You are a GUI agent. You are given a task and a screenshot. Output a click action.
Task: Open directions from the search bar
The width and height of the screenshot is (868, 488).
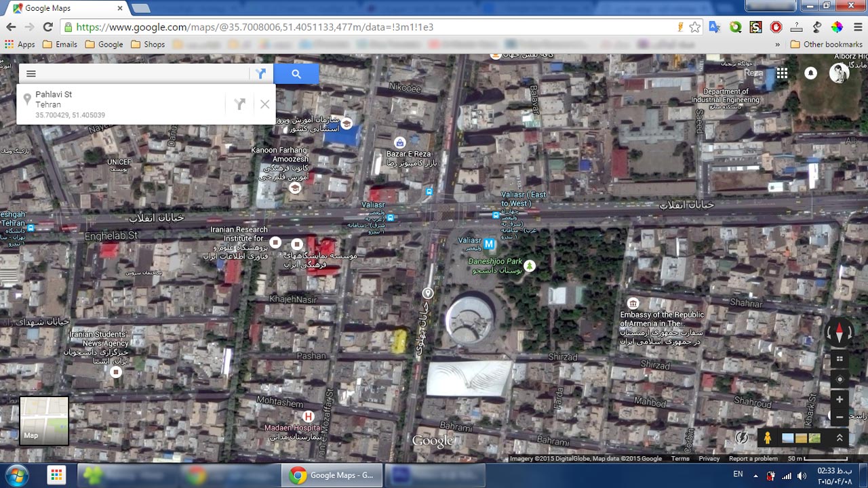261,74
